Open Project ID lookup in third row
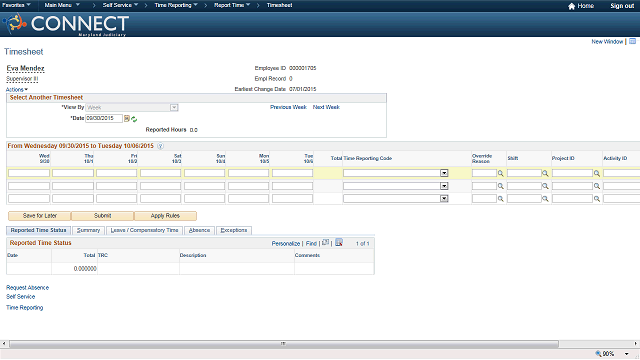This screenshot has height=360, width=640. pos(597,199)
